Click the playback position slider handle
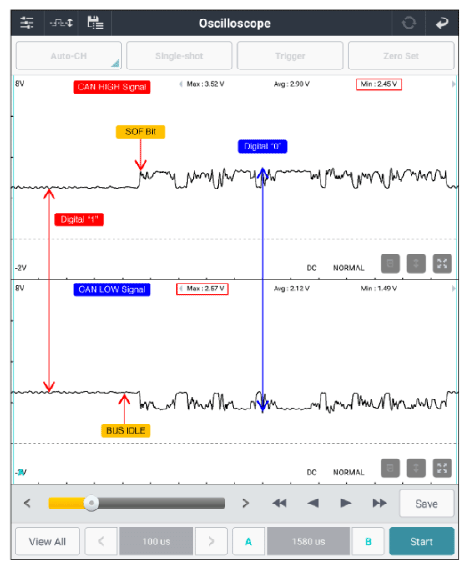The height and width of the screenshot is (569, 469). (91, 503)
